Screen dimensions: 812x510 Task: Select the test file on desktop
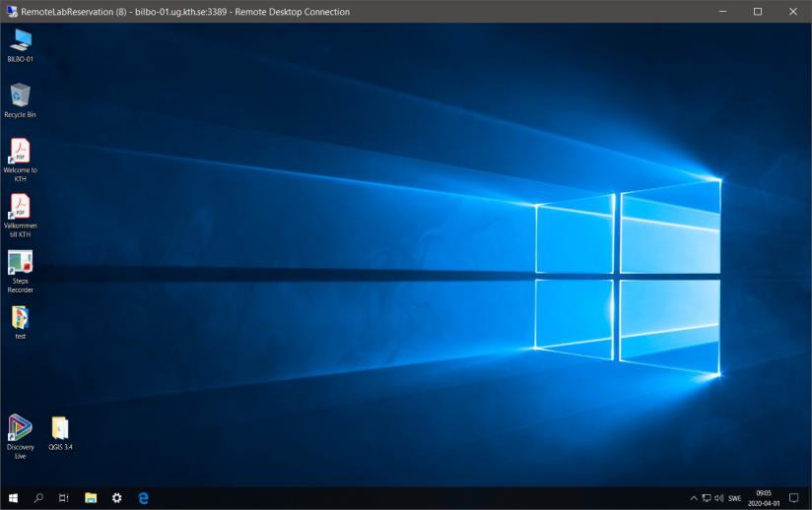point(20,319)
